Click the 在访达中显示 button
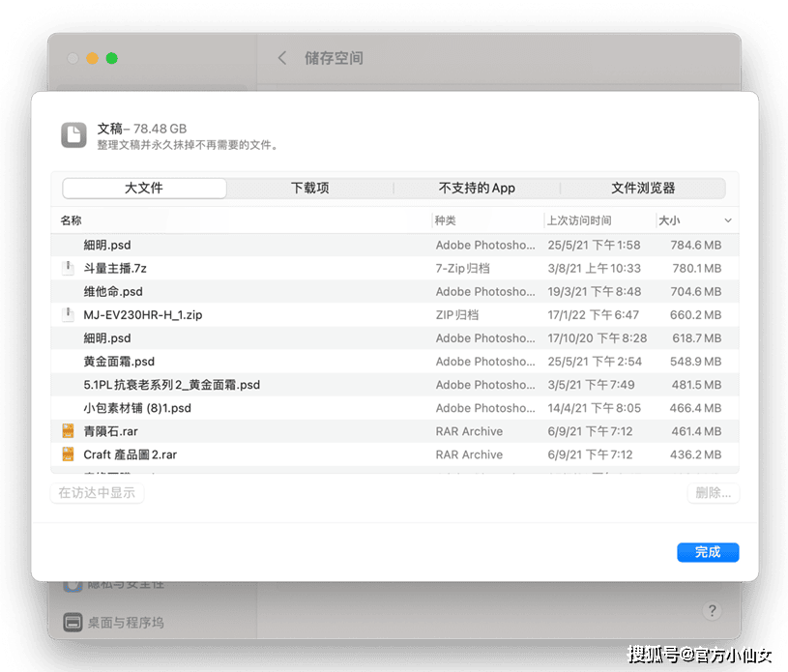 (x=97, y=492)
